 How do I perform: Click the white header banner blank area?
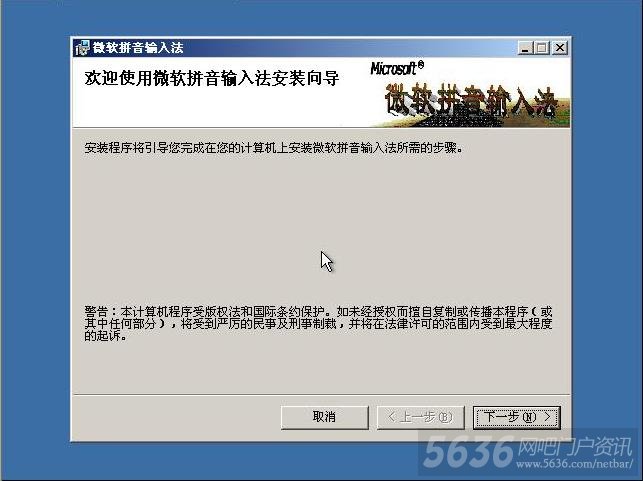(221, 109)
